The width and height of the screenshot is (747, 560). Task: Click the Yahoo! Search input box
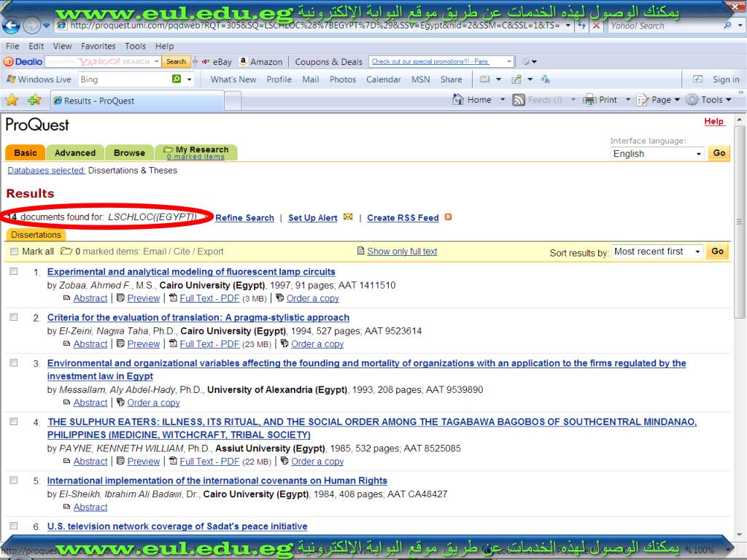[x=665, y=26]
